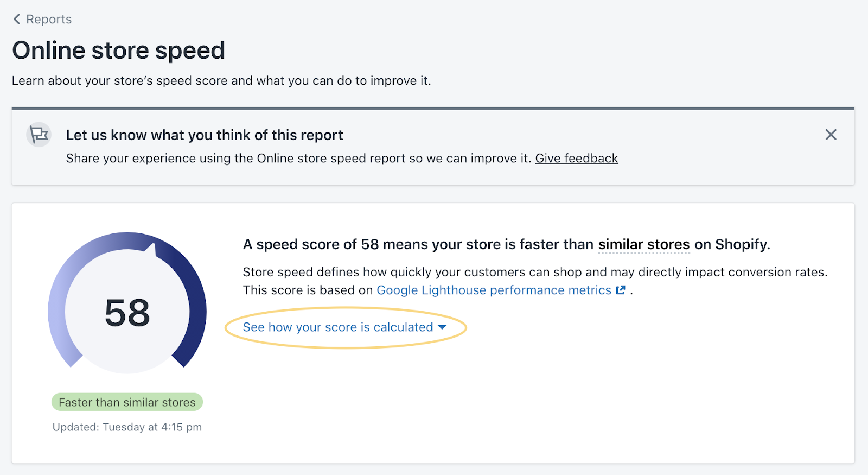Viewport: 868px width, 475px height.
Task: Click the green 'Faster than similar stores' badge
Action: 127,402
